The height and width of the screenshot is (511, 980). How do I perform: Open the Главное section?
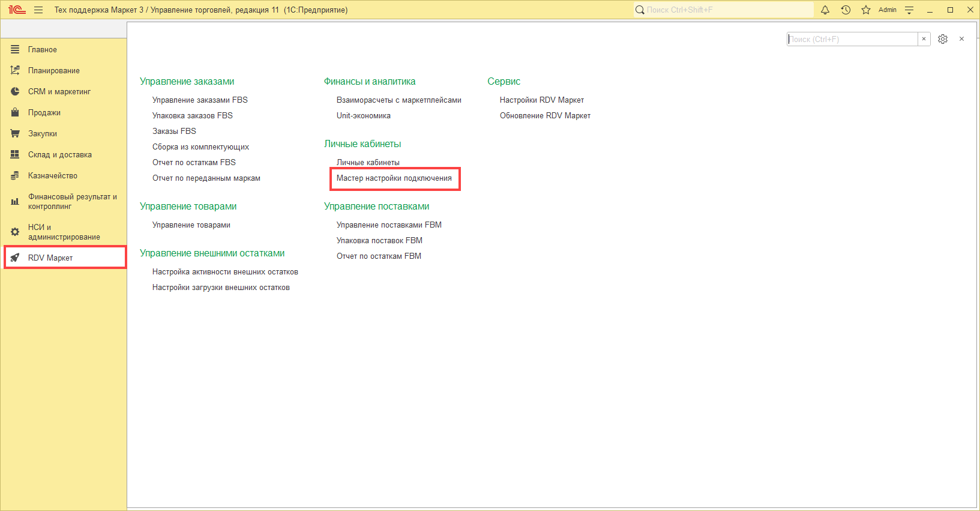[64, 49]
